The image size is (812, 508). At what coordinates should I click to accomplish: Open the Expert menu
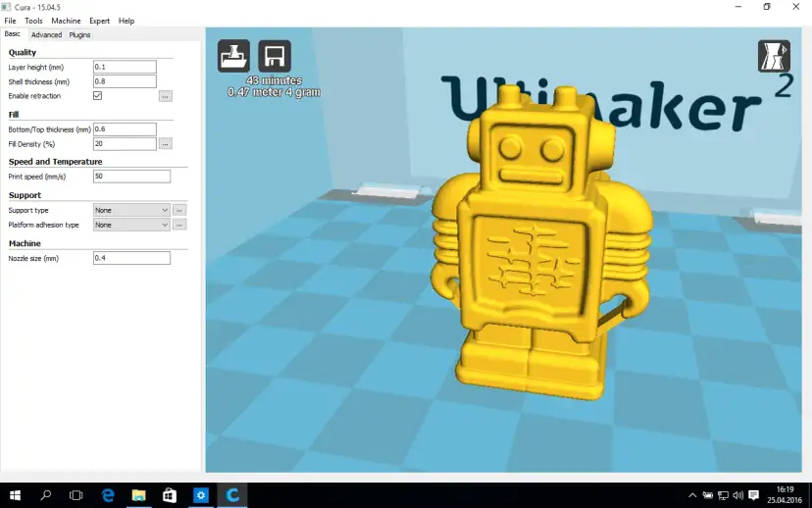99,21
